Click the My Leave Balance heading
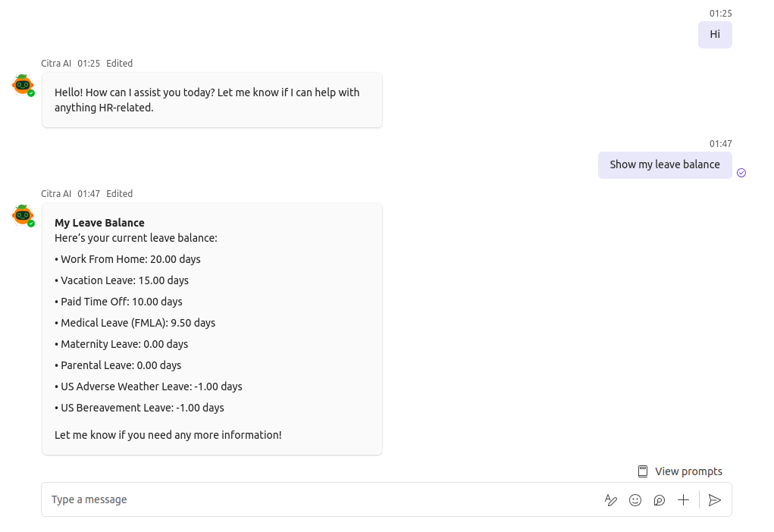Viewport: 774px width, 532px height. [x=99, y=223]
